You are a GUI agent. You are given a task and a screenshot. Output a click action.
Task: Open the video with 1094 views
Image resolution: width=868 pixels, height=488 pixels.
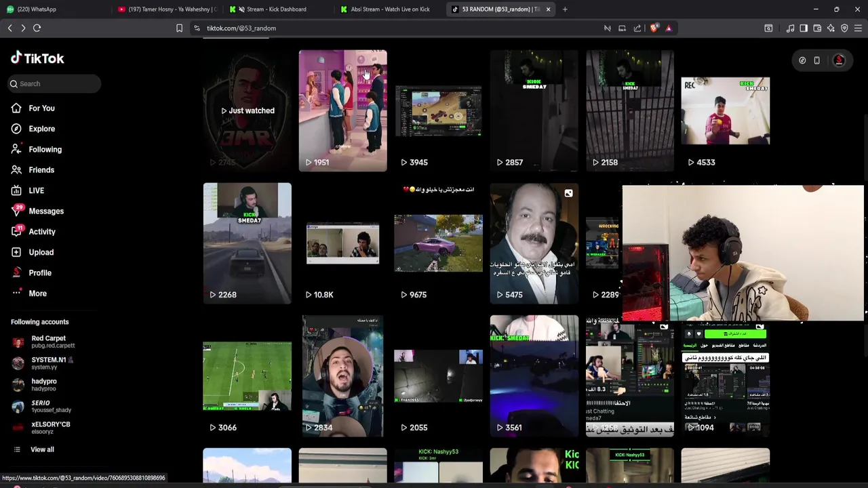725,380
